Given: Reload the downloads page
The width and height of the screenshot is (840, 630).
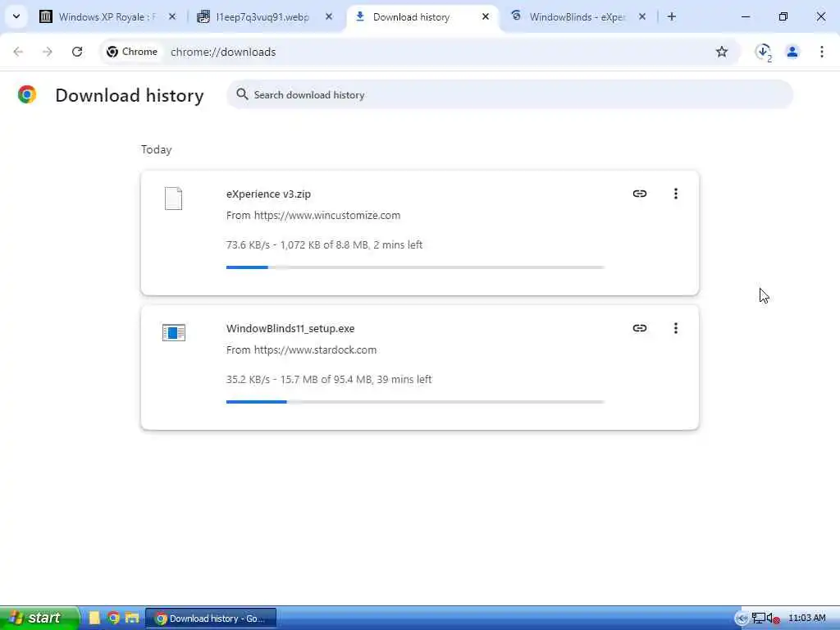Looking at the screenshot, I should tap(77, 52).
